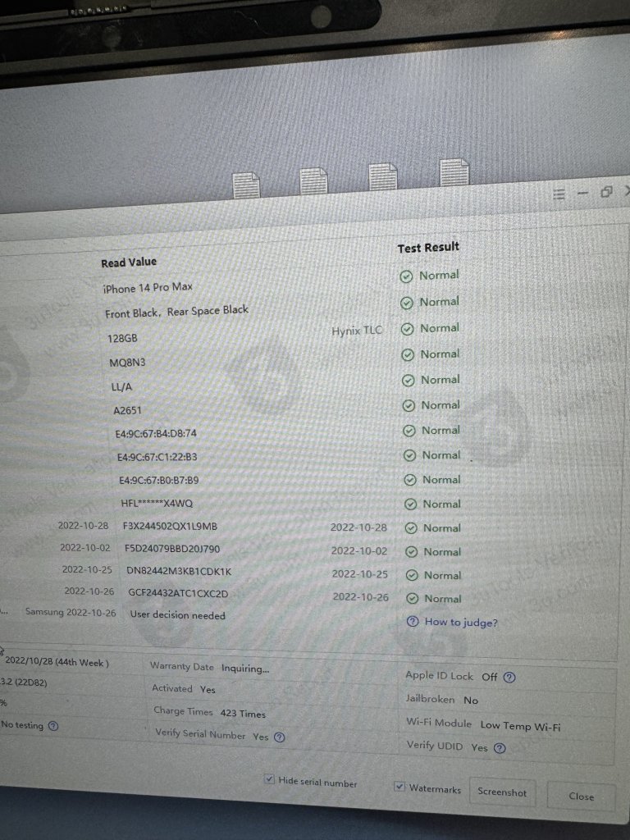Select the Low Temp Wi-Fi value
Screen dimensions: 630x840
[x=520, y=726]
